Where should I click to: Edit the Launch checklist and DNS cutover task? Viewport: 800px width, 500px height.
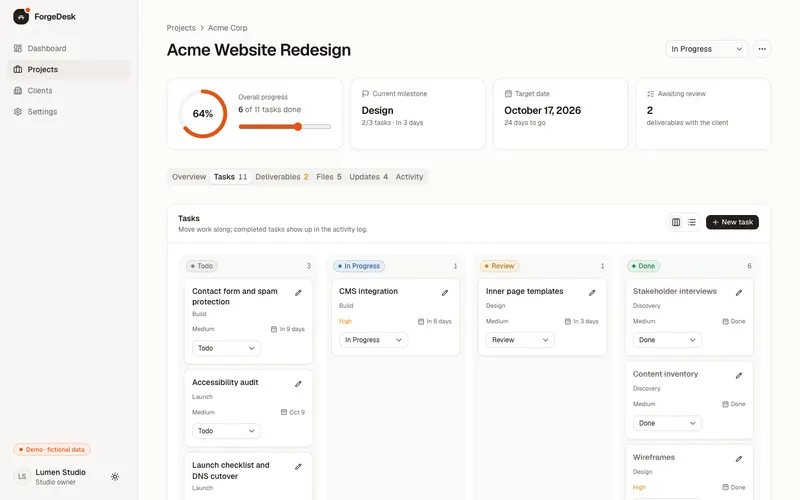[x=298, y=467]
